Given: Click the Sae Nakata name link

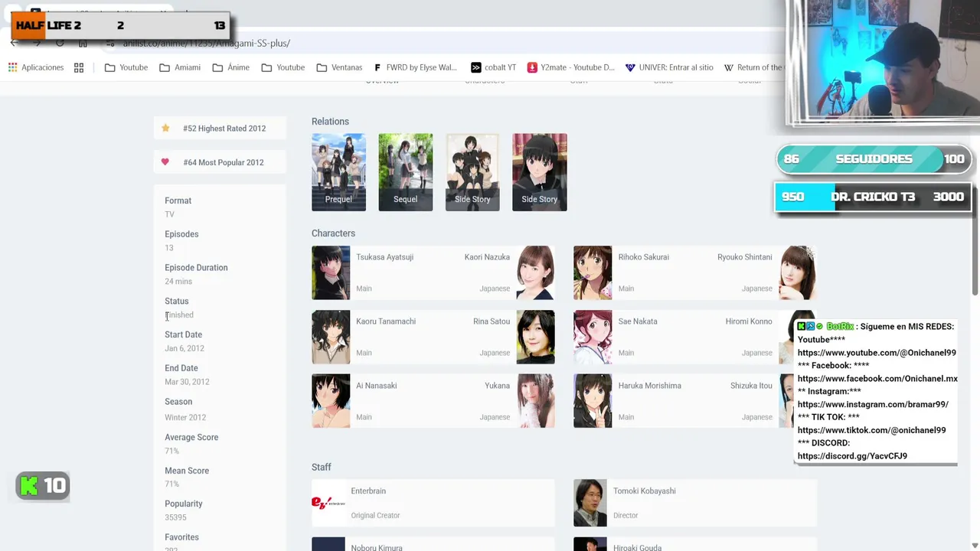Looking at the screenshot, I should (638, 321).
